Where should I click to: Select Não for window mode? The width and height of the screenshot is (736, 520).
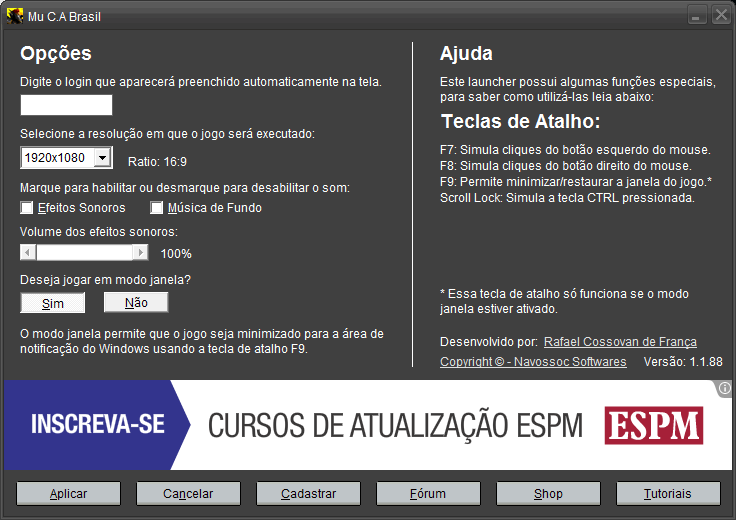pos(136,303)
